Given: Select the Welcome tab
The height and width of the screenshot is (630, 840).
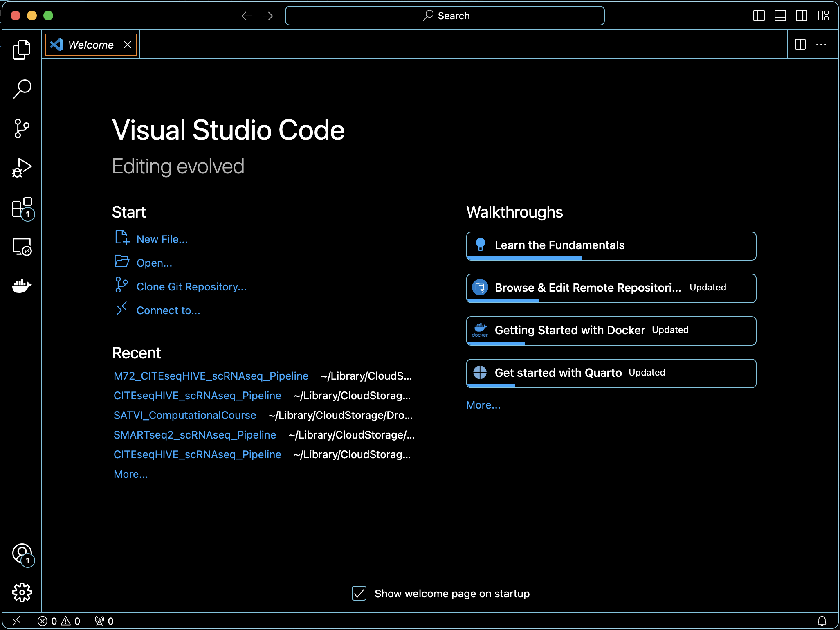Looking at the screenshot, I should [91, 45].
